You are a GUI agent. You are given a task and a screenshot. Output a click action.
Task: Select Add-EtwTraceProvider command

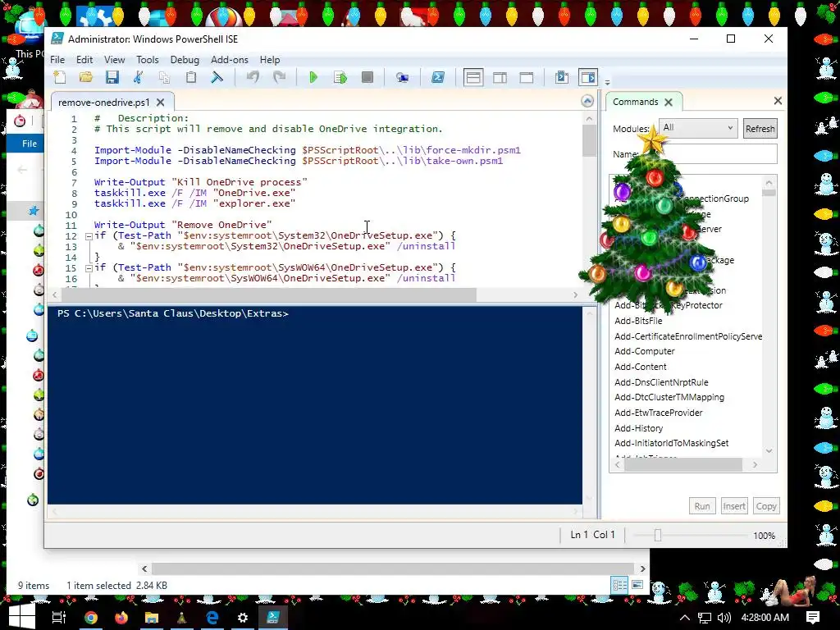659,413
